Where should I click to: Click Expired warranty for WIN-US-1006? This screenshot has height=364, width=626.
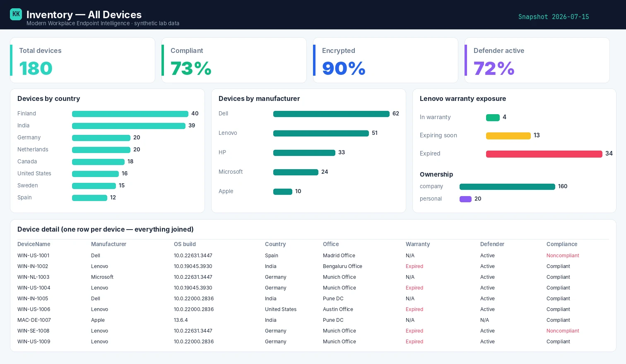click(414, 309)
